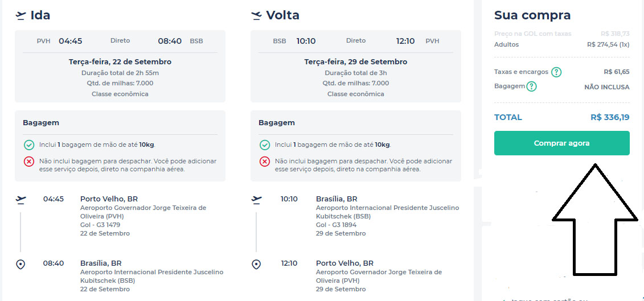Image resolution: width=644 pixels, height=301 pixels.
Task: Click the help icon beside Taxas e encargos
Action: point(556,72)
